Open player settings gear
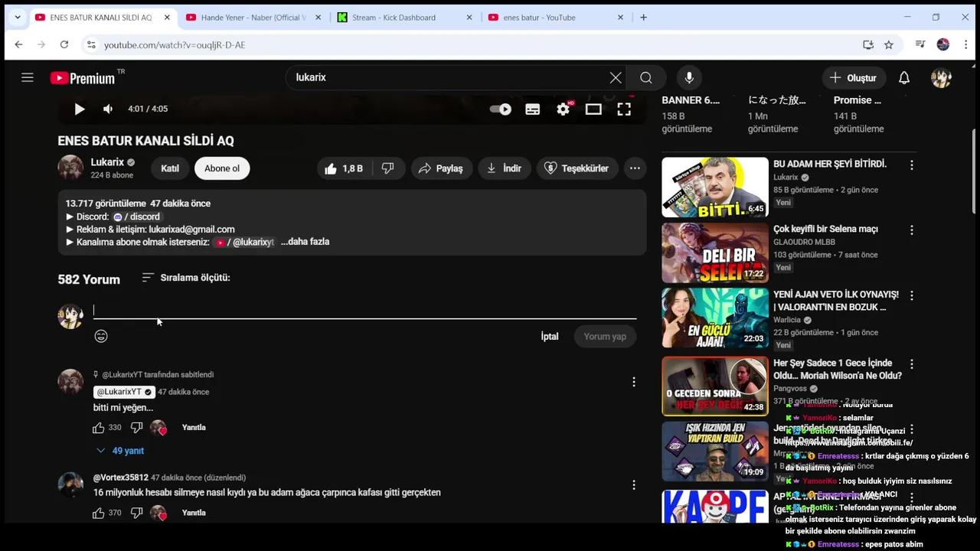The height and width of the screenshot is (551, 980). click(563, 109)
